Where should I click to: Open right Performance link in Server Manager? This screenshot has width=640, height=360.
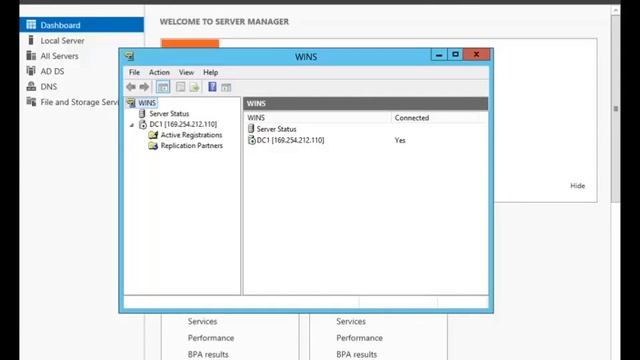pyautogui.click(x=360, y=338)
